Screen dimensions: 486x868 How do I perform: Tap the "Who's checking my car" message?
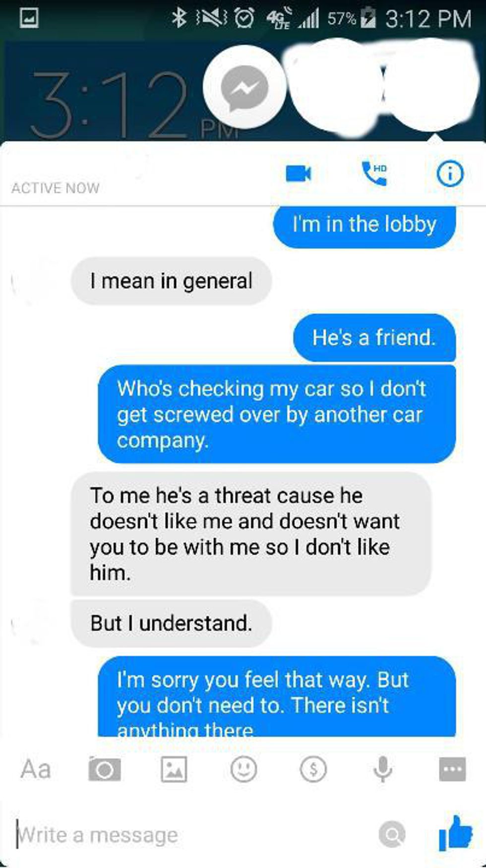pos(277,414)
